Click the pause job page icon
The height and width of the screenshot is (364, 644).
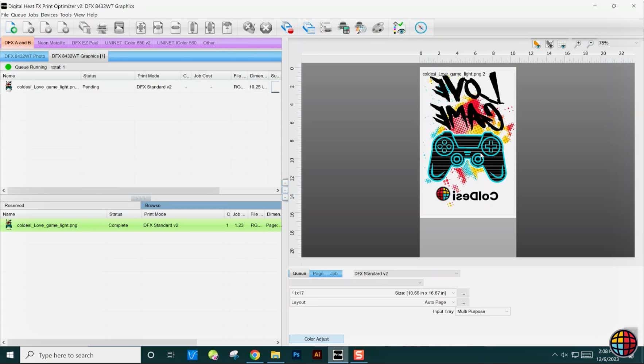(x=63, y=28)
